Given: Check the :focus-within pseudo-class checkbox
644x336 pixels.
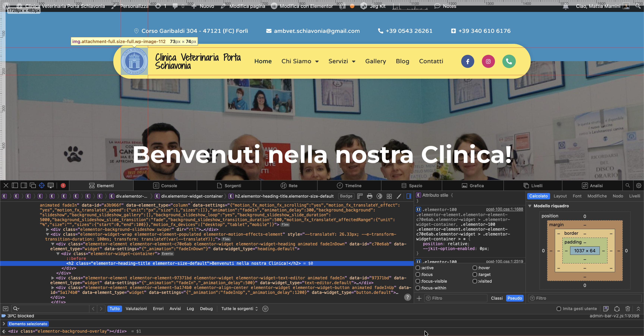Looking at the screenshot, I should pyautogui.click(x=418, y=288).
